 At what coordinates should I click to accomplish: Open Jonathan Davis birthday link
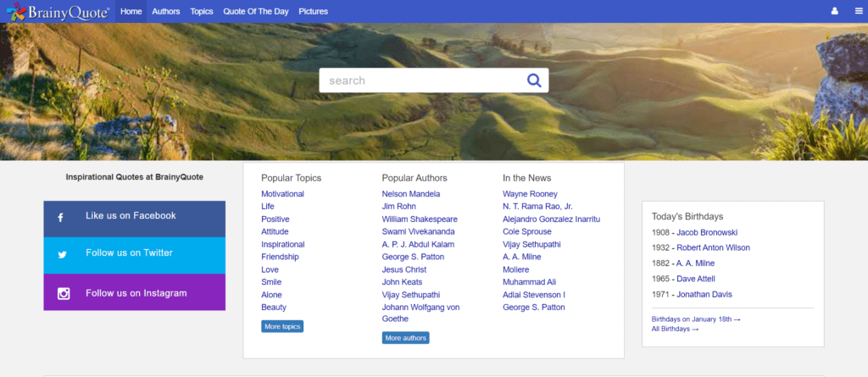704,295
